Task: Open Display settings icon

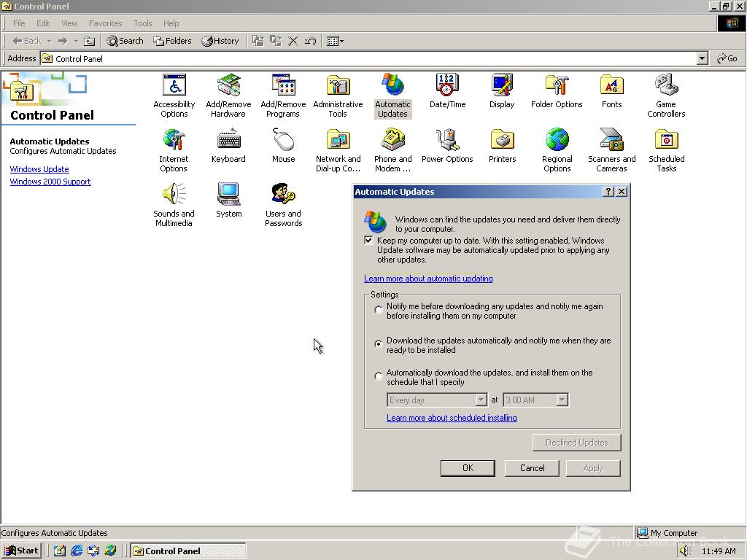Action: [x=502, y=90]
